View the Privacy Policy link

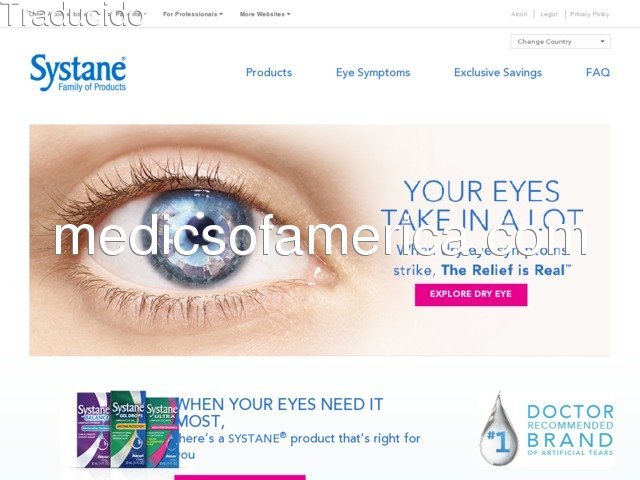(589, 14)
